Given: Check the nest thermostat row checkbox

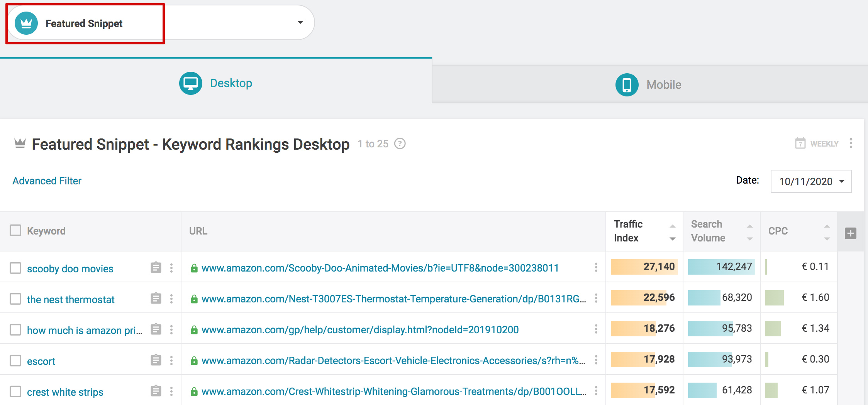Looking at the screenshot, I should (15, 299).
